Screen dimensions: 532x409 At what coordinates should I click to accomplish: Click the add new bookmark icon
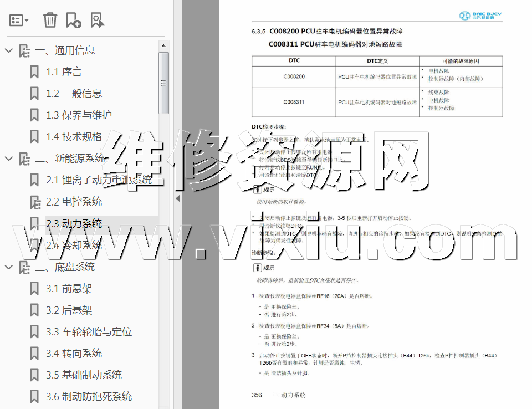pyautogui.click(x=73, y=21)
